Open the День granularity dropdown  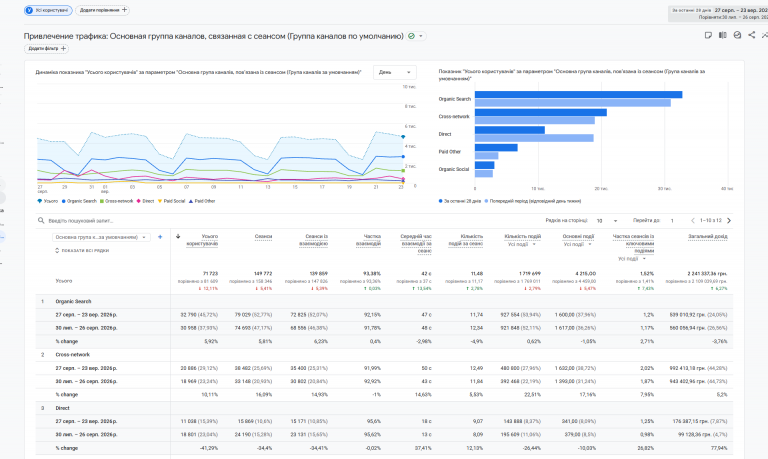coord(395,72)
